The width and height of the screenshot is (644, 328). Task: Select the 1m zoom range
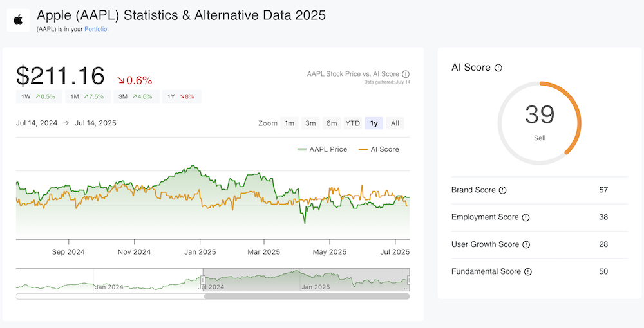coord(289,123)
